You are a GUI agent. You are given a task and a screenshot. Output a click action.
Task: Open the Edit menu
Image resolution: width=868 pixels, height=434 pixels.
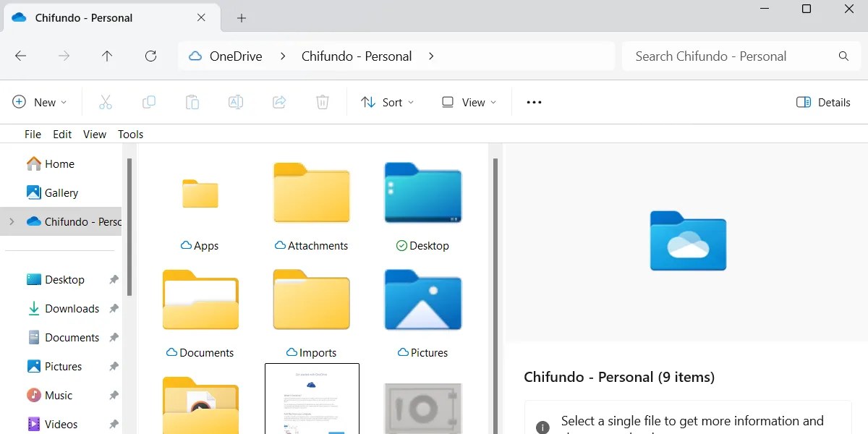click(62, 134)
